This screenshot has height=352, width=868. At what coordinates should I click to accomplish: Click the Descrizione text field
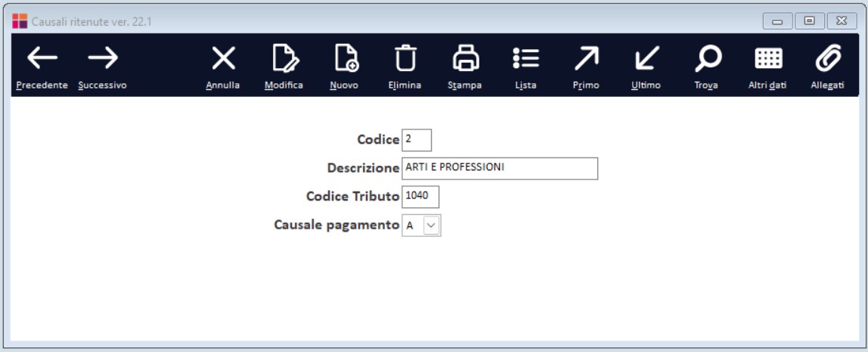500,169
